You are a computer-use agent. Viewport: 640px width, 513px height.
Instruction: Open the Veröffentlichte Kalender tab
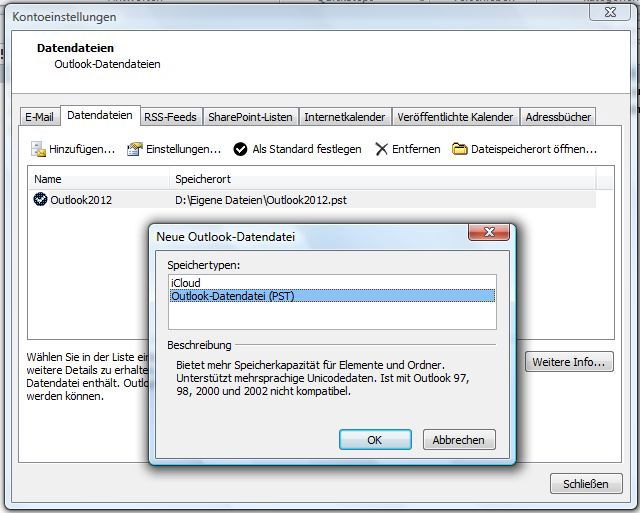pos(455,117)
